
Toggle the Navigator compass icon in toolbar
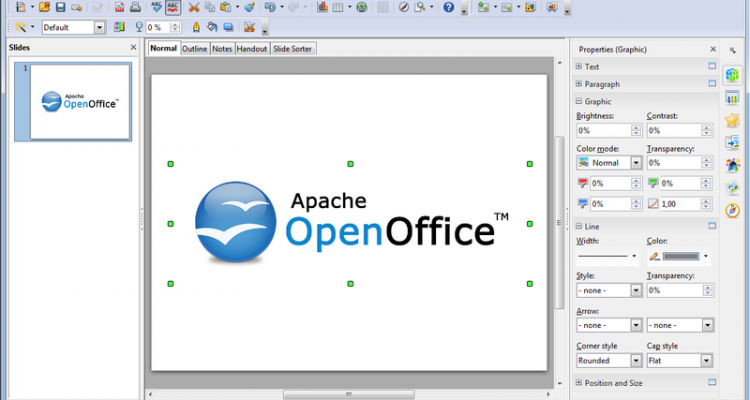click(404, 7)
